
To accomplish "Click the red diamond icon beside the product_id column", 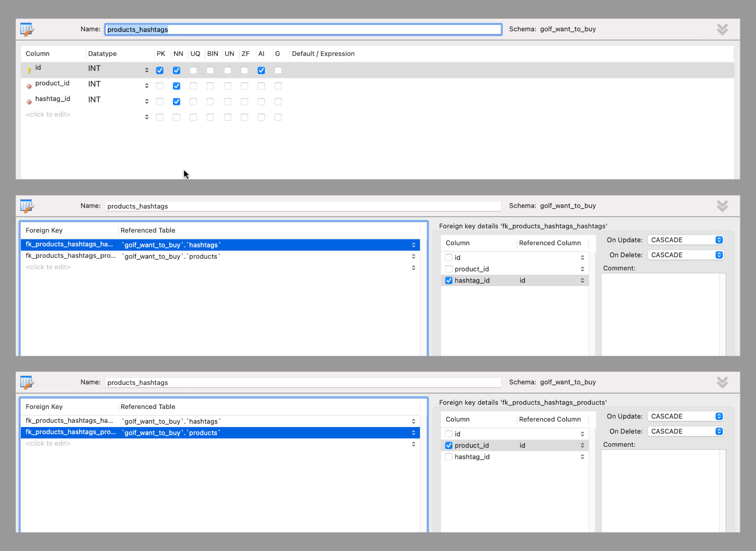I will [29, 86].
